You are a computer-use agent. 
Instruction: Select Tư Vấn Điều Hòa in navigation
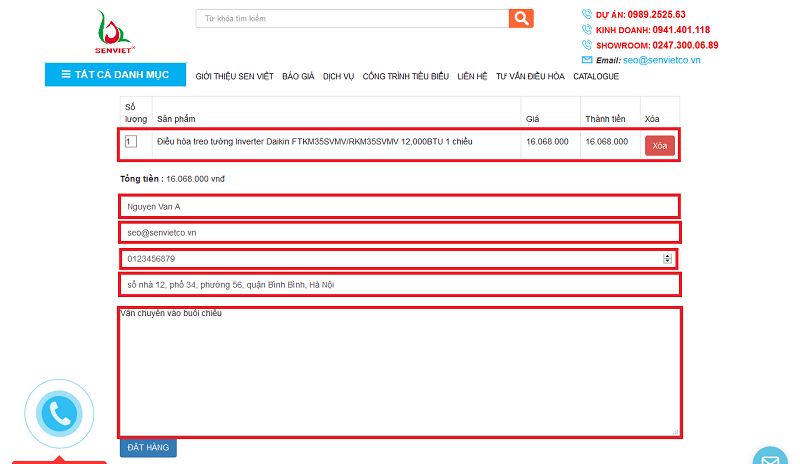click(530, 76)
